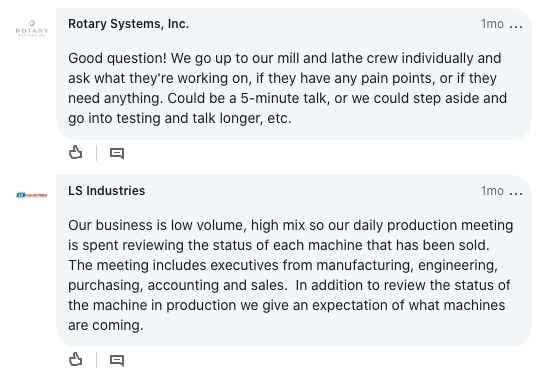Screen dimensions: 542x379
Task: Visit the LS Industries profile name
Action: pos(106,191)
